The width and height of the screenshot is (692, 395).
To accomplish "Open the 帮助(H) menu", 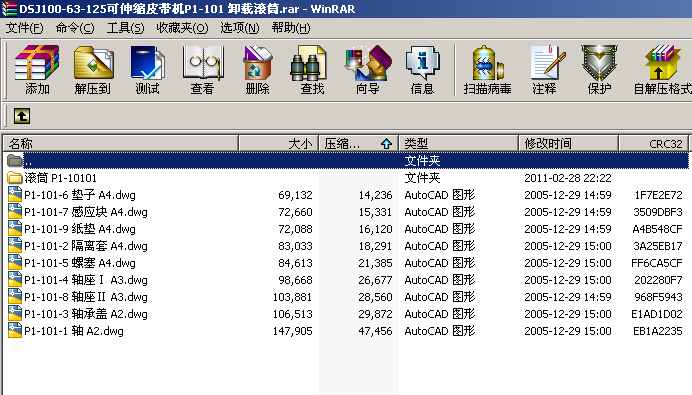I will (291, 28).
